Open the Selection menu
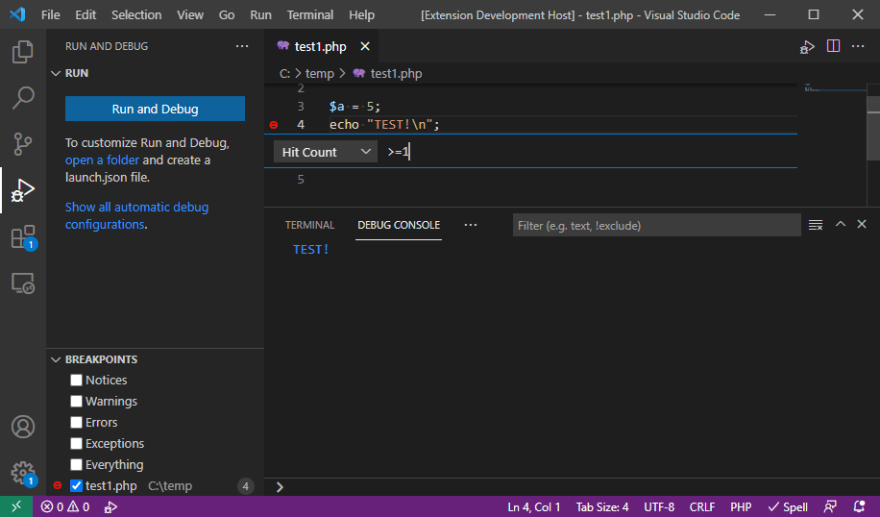Image resolution: width=880 pixels, height=517 pixels. click(x=136, y=15)
